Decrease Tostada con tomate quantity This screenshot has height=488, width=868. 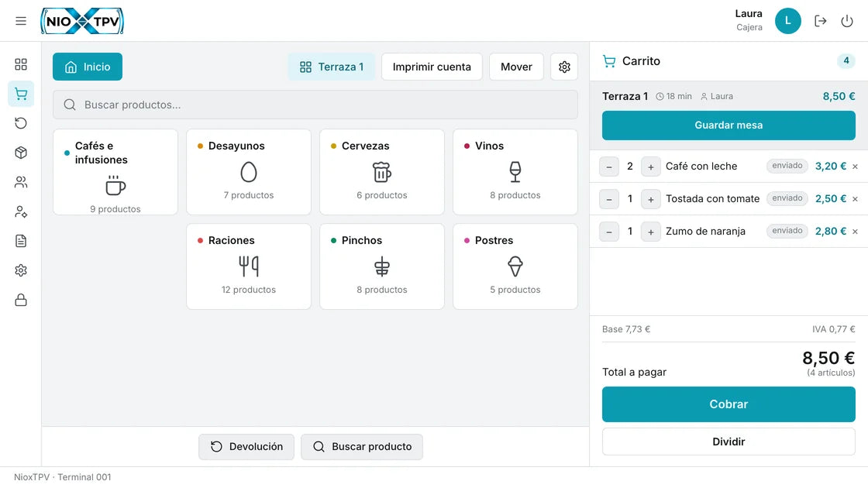609,199
